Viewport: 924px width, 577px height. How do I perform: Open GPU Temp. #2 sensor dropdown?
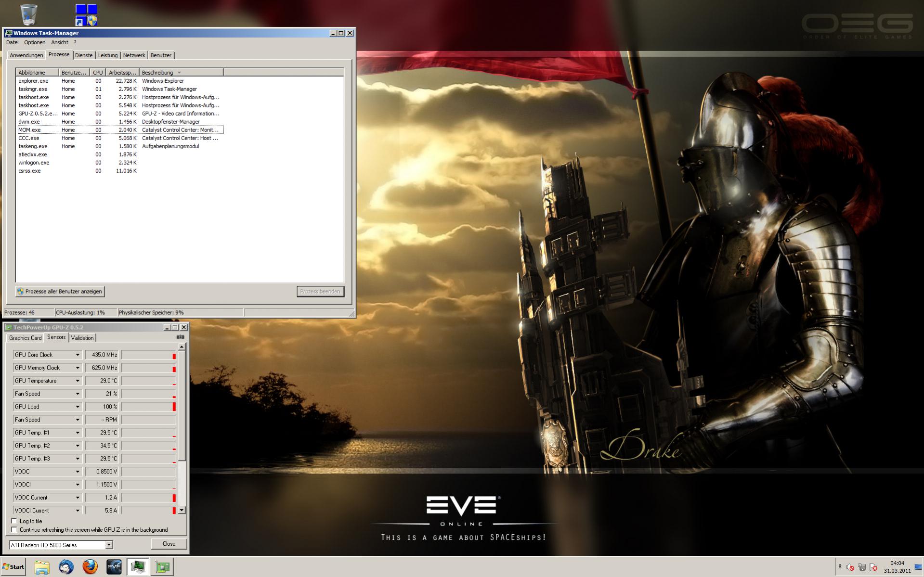[78, 446]
